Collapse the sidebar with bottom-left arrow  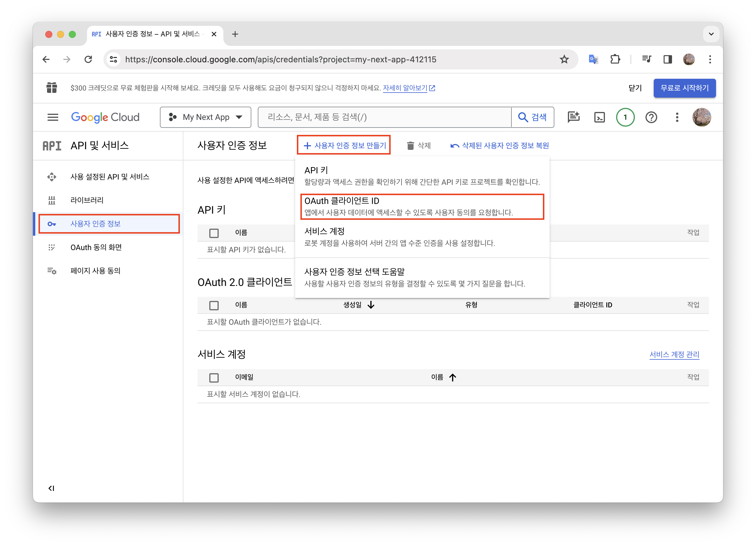pos(51,488)
